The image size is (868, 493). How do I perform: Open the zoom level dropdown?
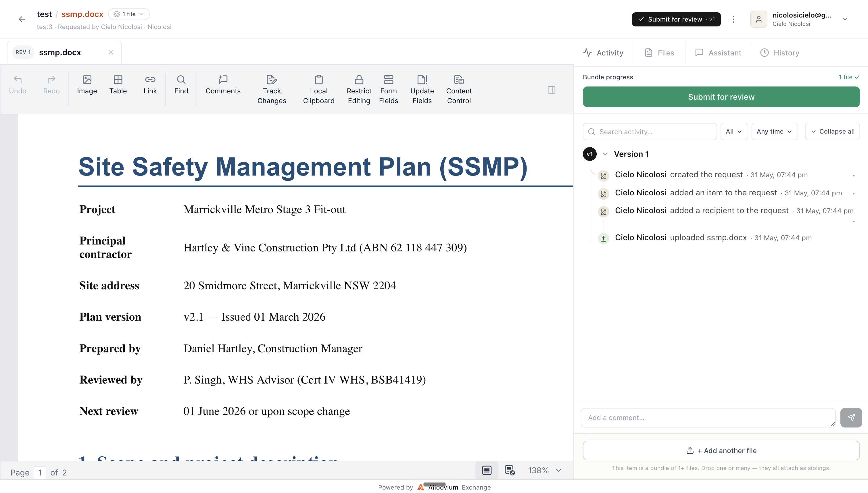[559, 470]
